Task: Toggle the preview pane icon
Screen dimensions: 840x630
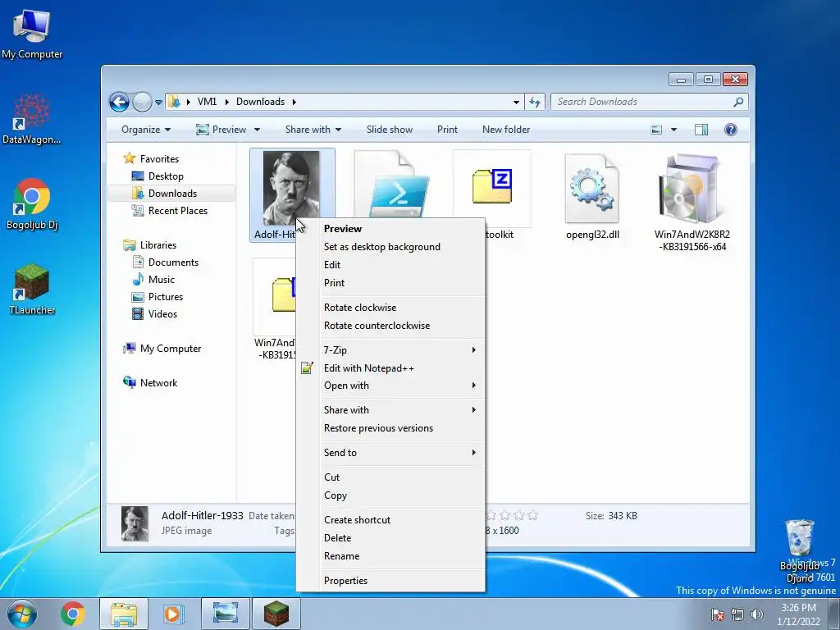Action: coord(701,130)
